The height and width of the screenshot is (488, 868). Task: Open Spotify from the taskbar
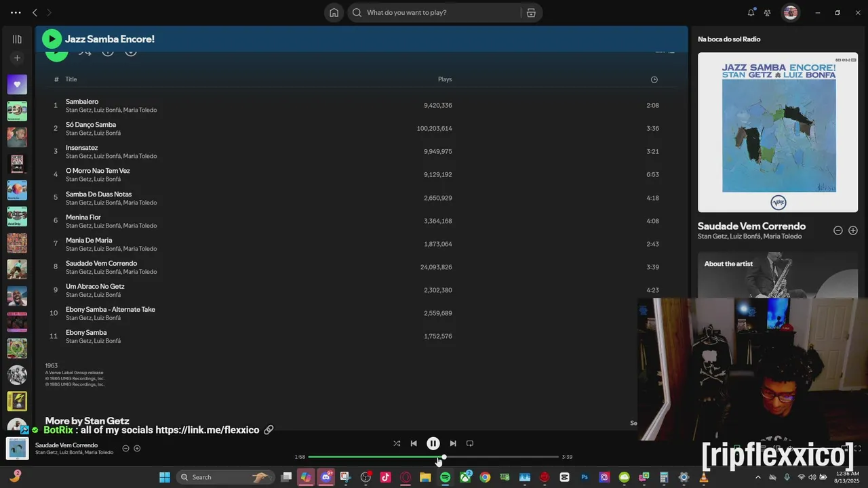click(446, 477)
